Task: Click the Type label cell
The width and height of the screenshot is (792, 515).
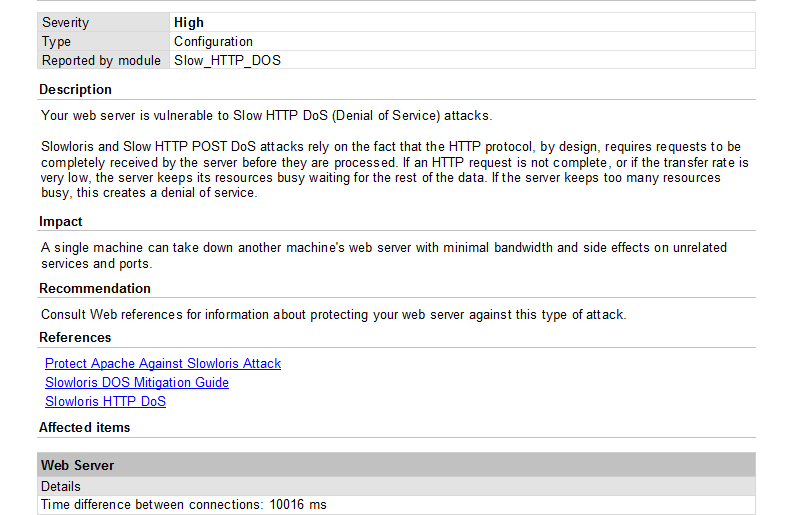Action: [57, 42]
